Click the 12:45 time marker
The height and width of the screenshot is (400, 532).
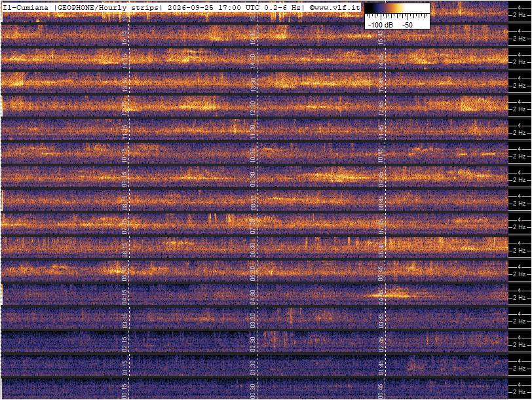[381, 109]
